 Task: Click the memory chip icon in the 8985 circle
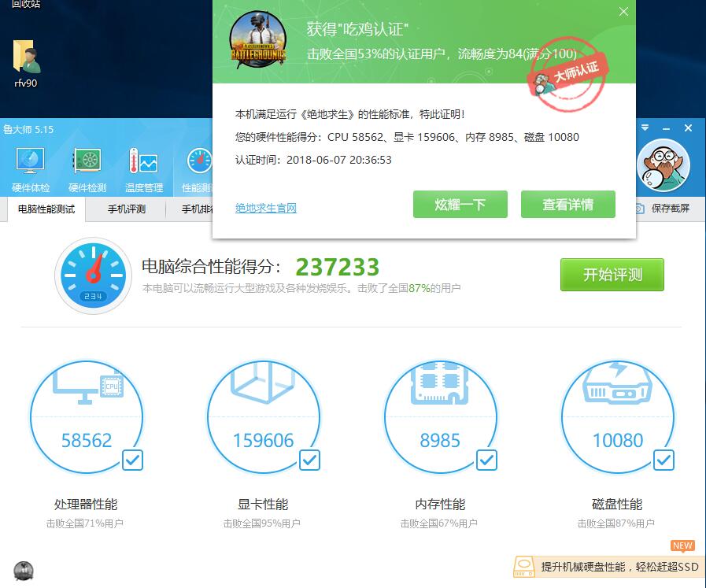439,382
